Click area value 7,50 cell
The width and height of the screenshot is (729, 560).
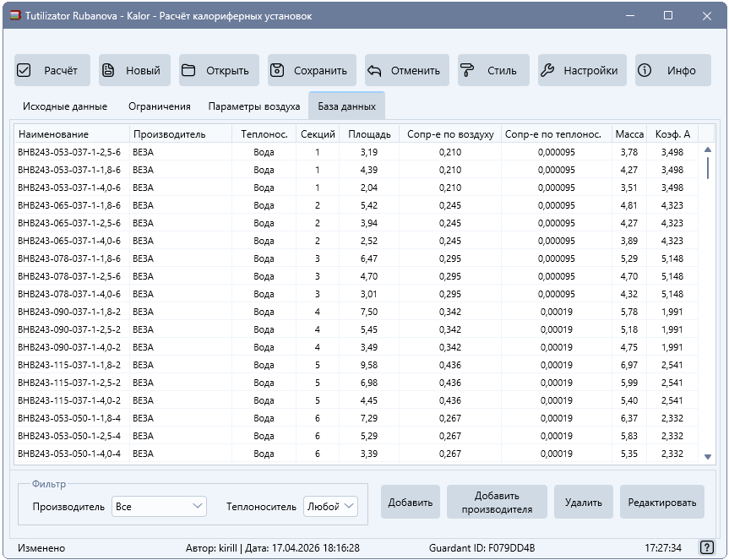[369, 312]
